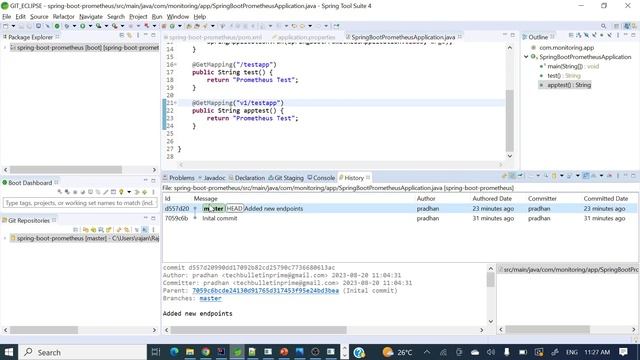Switch to the pom.xml editor tab
640x360 pixels.
pyautogui.click(x=213, y=37)
